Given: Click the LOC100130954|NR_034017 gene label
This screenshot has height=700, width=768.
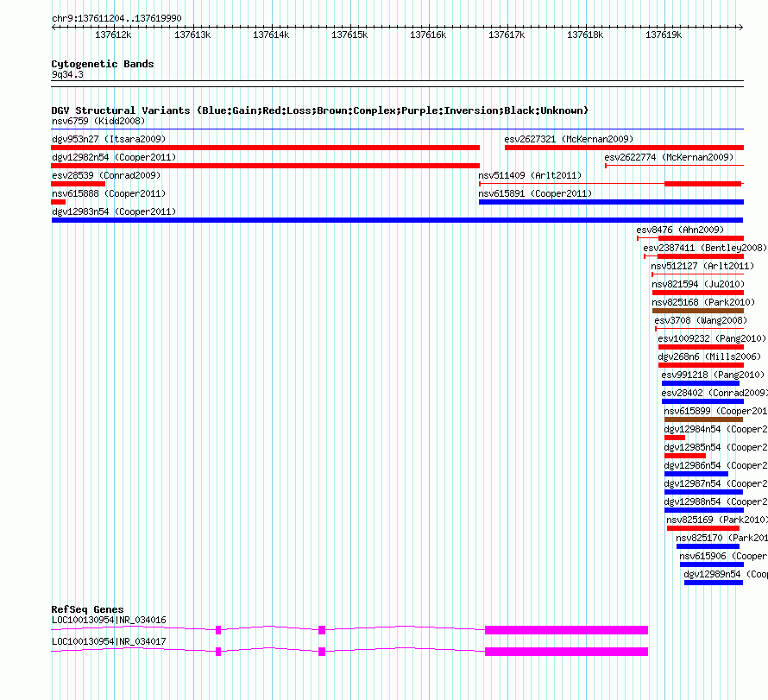Looking at the screenshot, I should [109, 641].
